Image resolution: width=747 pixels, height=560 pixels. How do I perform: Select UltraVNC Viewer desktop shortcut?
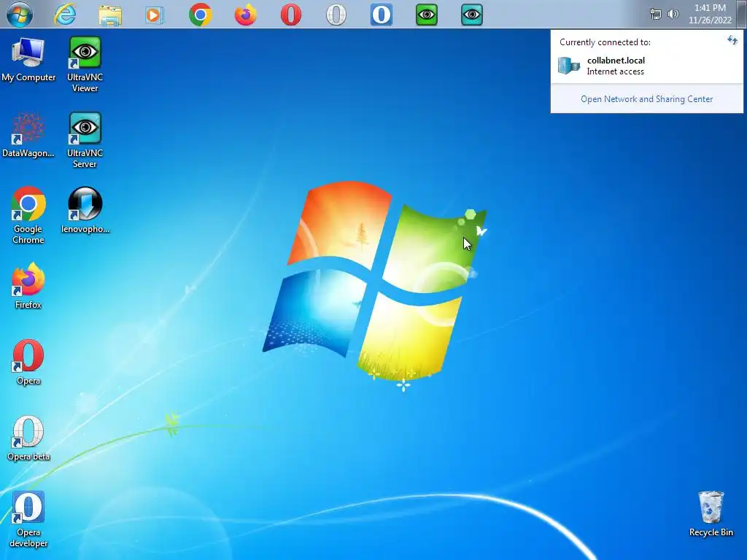pos(85,65)
